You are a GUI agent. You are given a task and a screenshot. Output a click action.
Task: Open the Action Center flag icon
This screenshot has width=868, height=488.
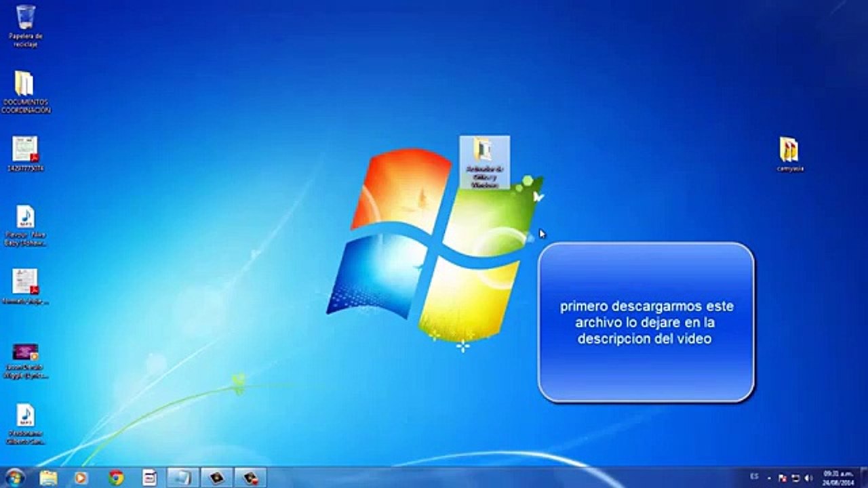[x=783, y=478]
